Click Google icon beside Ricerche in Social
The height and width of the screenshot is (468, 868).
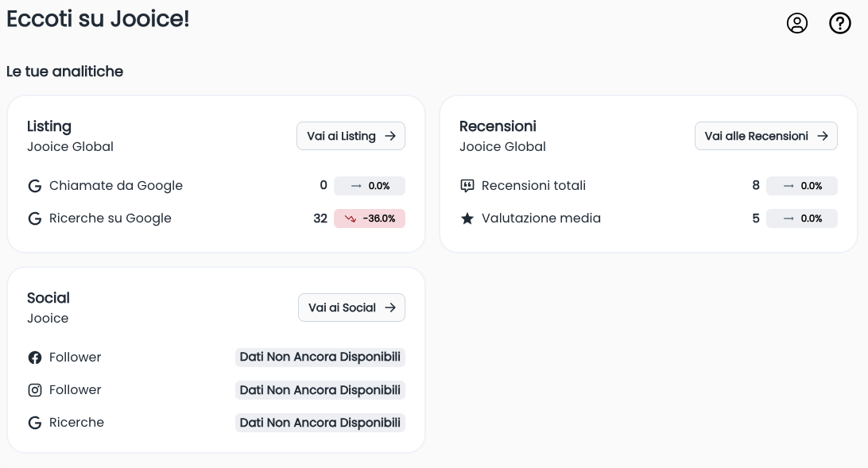[x=34, y=423]
